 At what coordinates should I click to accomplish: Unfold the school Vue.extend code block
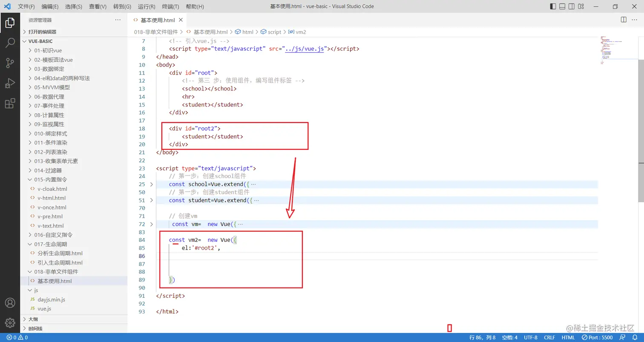[x=152, y=184]
